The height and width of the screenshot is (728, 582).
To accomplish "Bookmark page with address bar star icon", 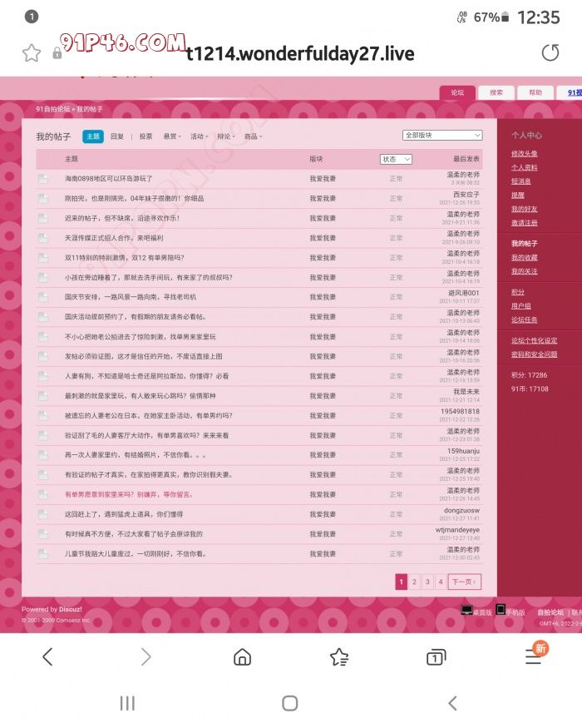I will click(32, 53).
